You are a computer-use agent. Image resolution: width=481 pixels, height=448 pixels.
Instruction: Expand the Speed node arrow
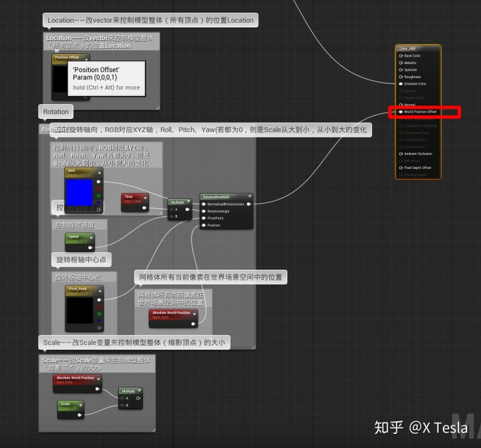pyautogui.click(x=91, y=238)
